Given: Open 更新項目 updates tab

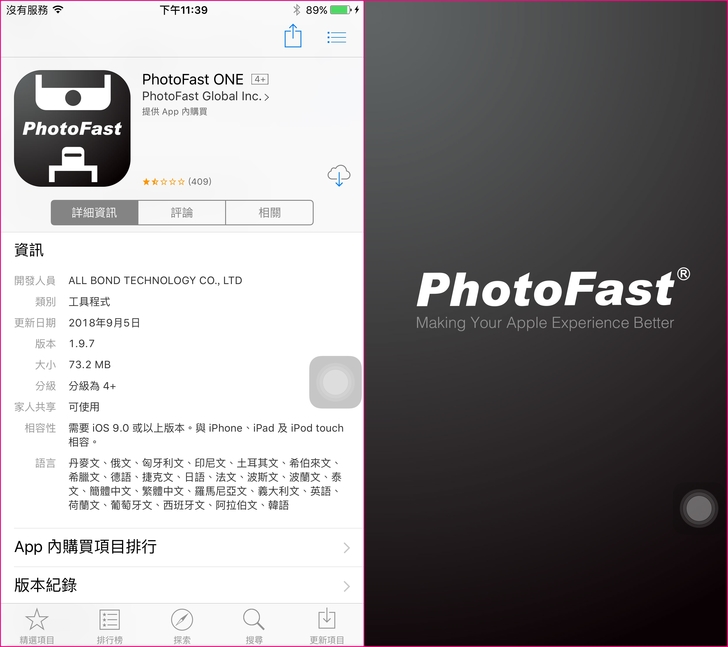Looking at the screenshot, I should click(x=327, y=625).
